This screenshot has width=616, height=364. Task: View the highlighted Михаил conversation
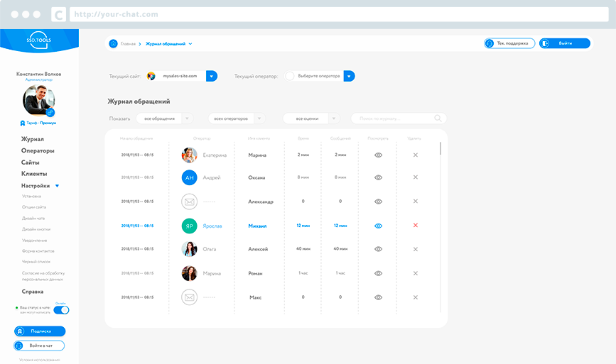(x=378, y=226)
